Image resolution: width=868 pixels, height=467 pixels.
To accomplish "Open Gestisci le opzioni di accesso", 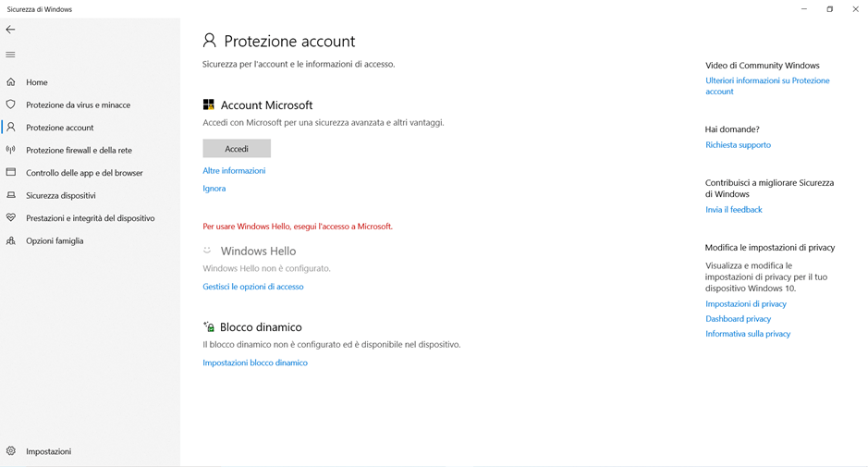I will [x=253, y=287].
